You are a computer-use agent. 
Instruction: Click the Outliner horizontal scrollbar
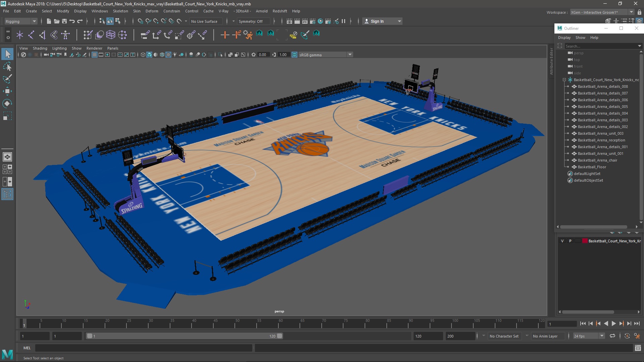point(593,227)
